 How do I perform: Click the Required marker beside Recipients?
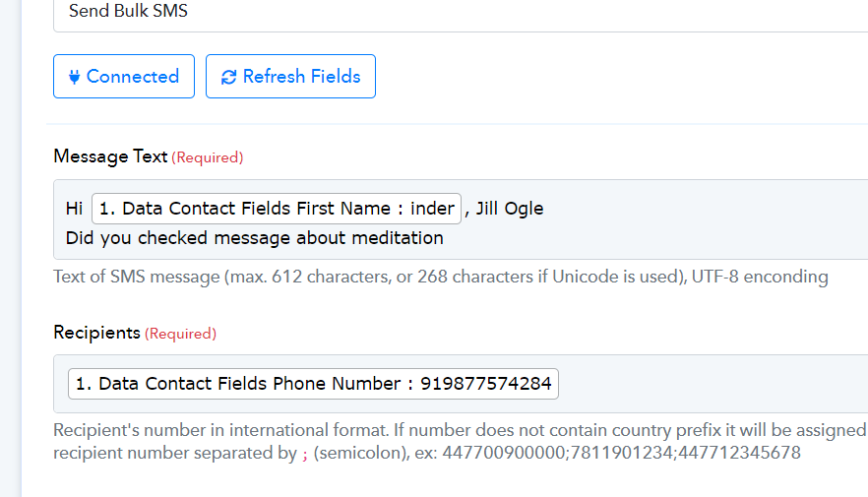180,334
